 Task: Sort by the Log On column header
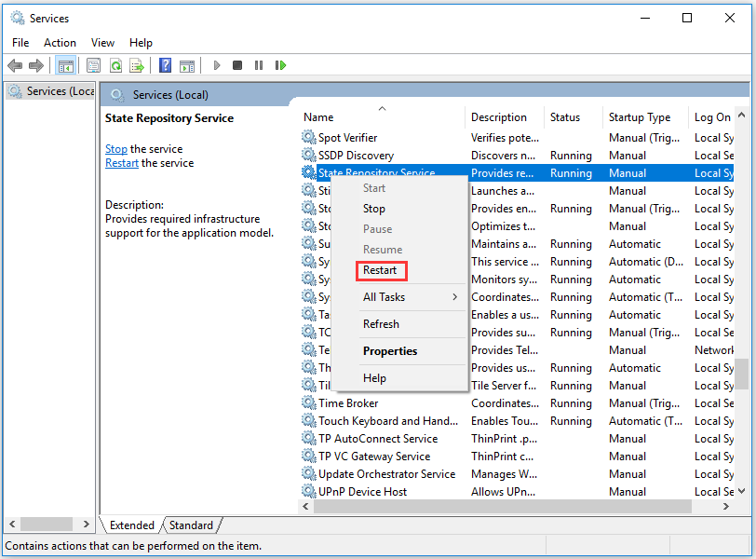click(711, 117)
